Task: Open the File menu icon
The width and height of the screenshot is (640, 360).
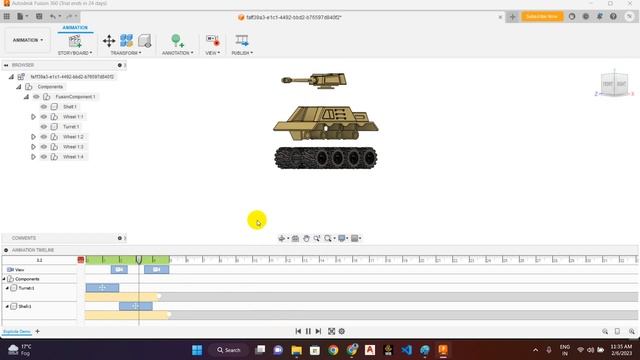Action: [x=20, y=16]
